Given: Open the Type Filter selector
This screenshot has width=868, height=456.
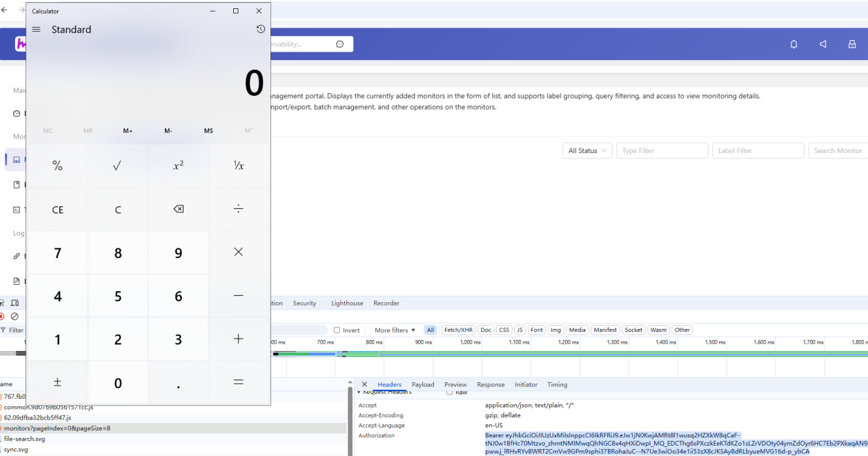Looking at the screenshot, I should click(x=662, y=150).
